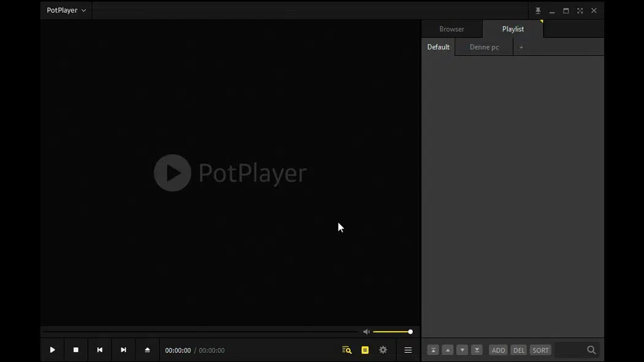Add a new playlist with plus button
The height and width of the screenshot is (362, 644).
pyautogui.click(x=521, y=47)
